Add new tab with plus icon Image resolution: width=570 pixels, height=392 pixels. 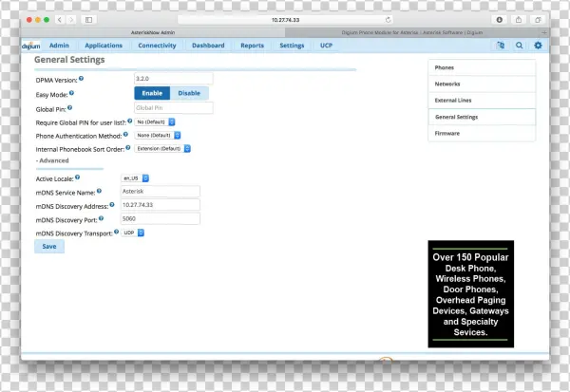click(544, 32)
